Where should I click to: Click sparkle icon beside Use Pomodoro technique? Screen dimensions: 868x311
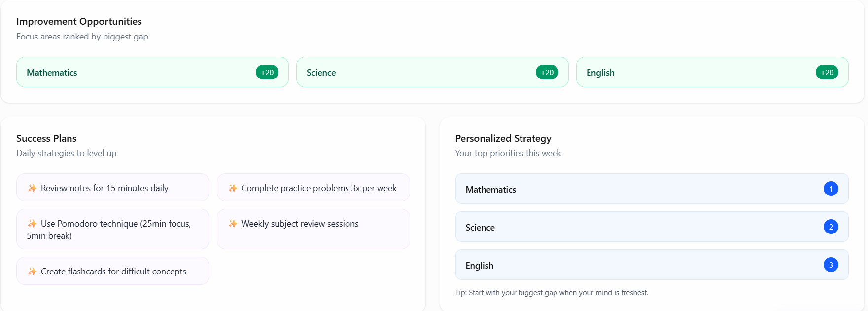tap(33, 224)
